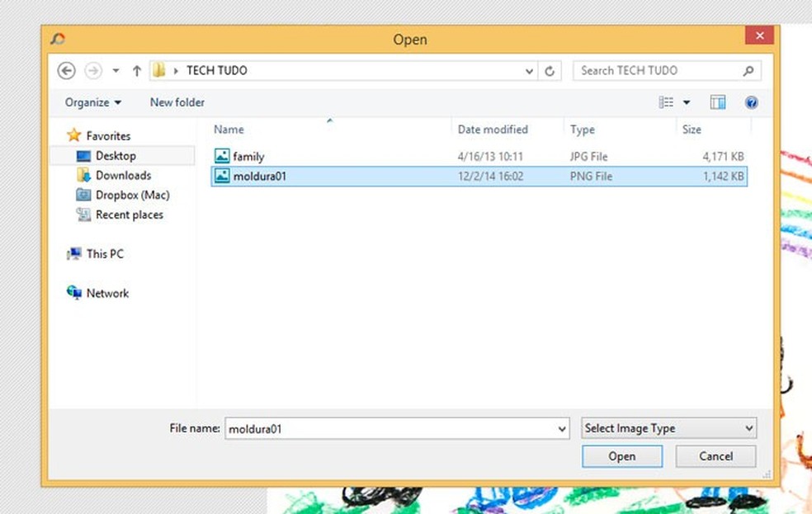
Task: Open the view options dropdown arrow
Action: coord(687,102)
